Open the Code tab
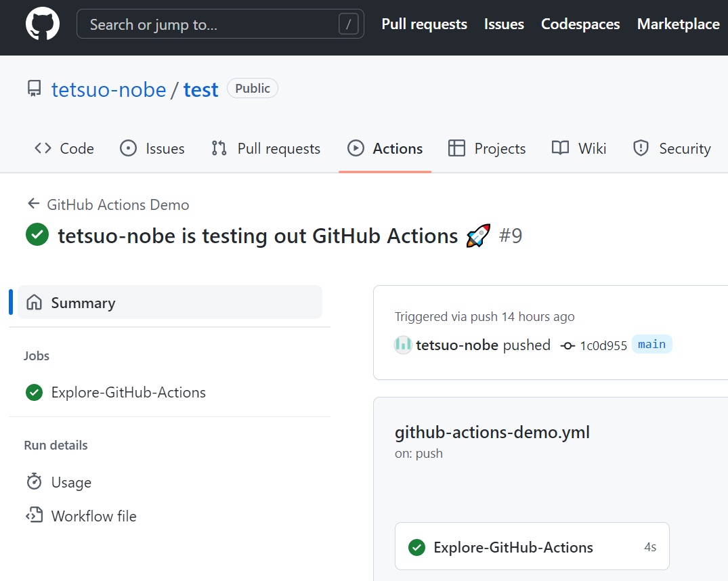 [64, 148]
